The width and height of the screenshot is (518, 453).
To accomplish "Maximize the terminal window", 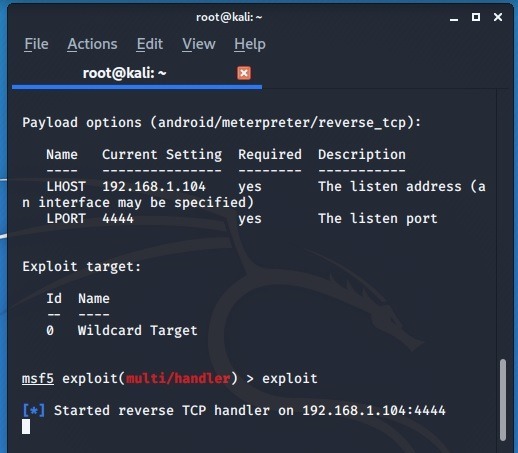I will 476,17.
